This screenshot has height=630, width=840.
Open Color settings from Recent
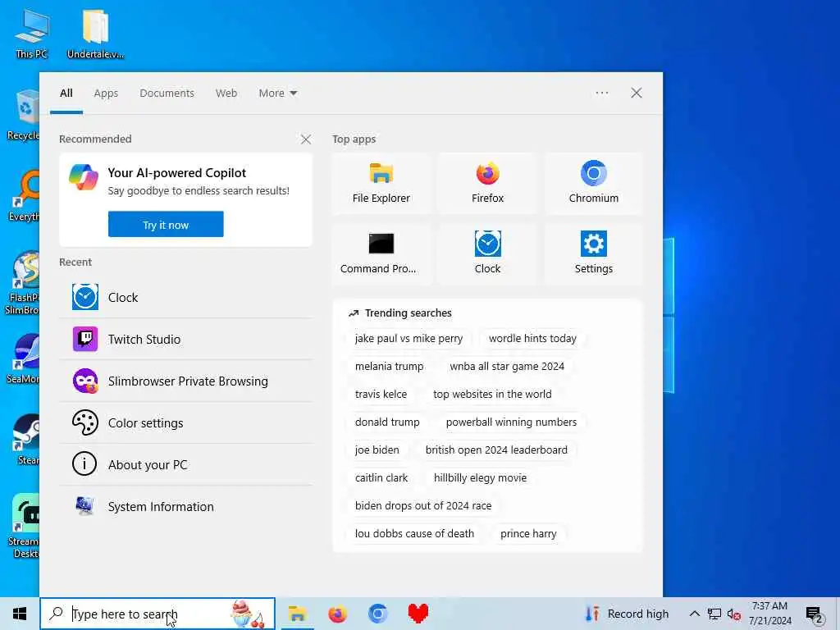[x=186, y=422]
